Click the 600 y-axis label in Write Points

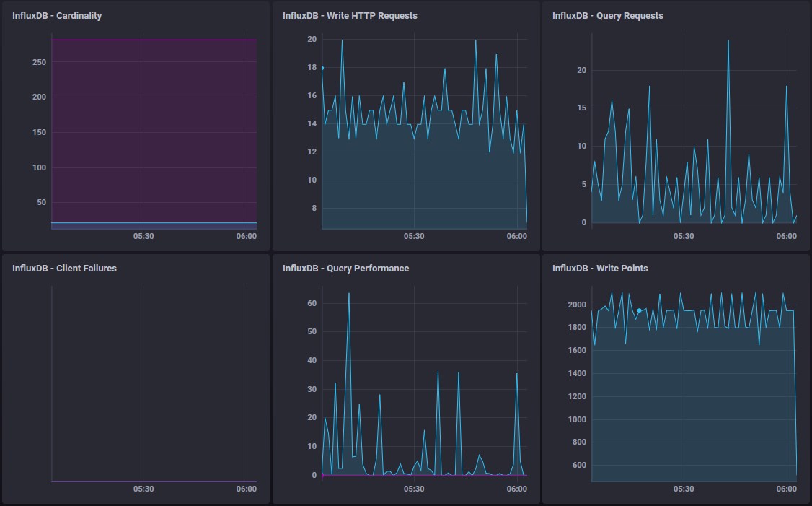(x=579, y=465)
